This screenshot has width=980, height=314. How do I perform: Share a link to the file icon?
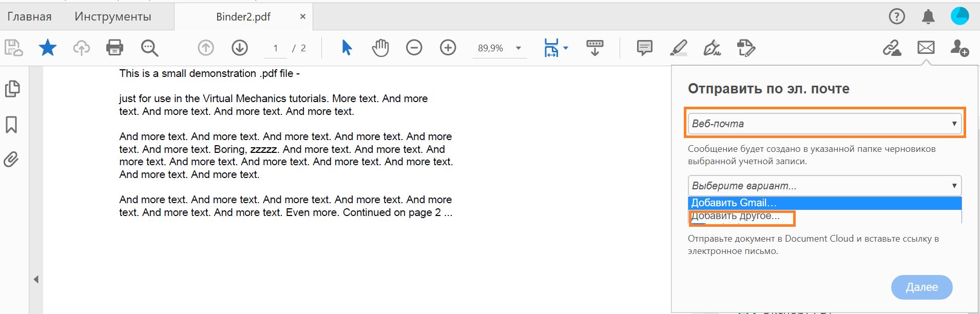(x=892, y=48)
